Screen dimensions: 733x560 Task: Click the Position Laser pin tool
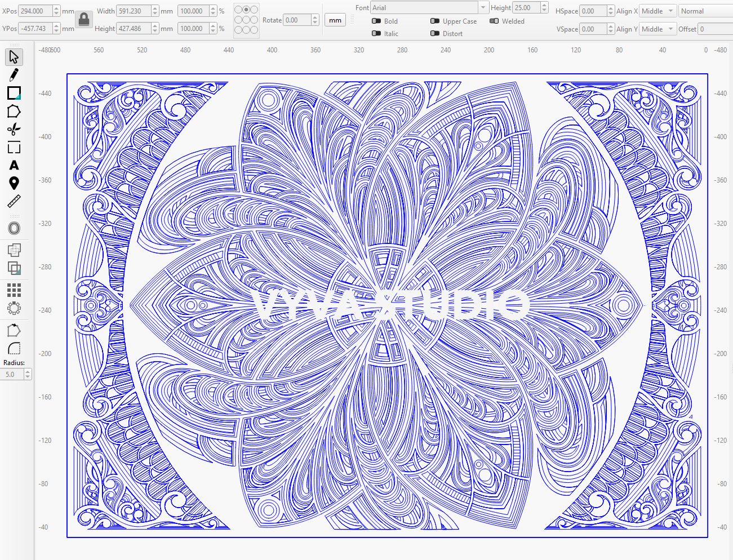tap(14, 183)
